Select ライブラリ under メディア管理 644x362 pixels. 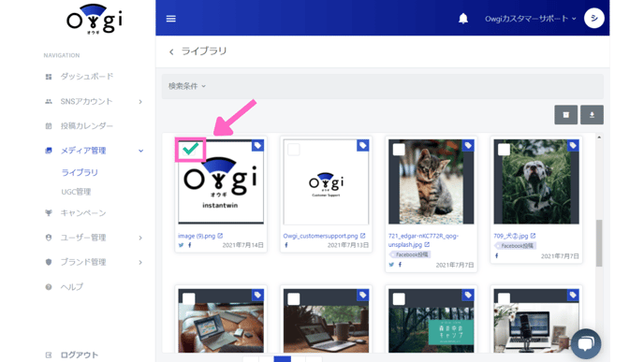[80, 172]
